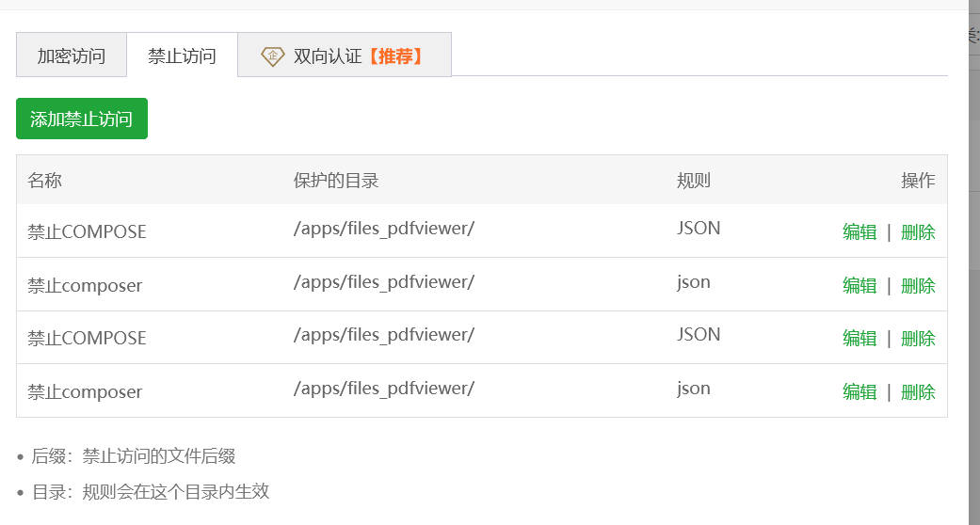The height and width of the screenshot is (525, 980).
Task: Select the 禁止访问 tab
Action: point(182,55)
